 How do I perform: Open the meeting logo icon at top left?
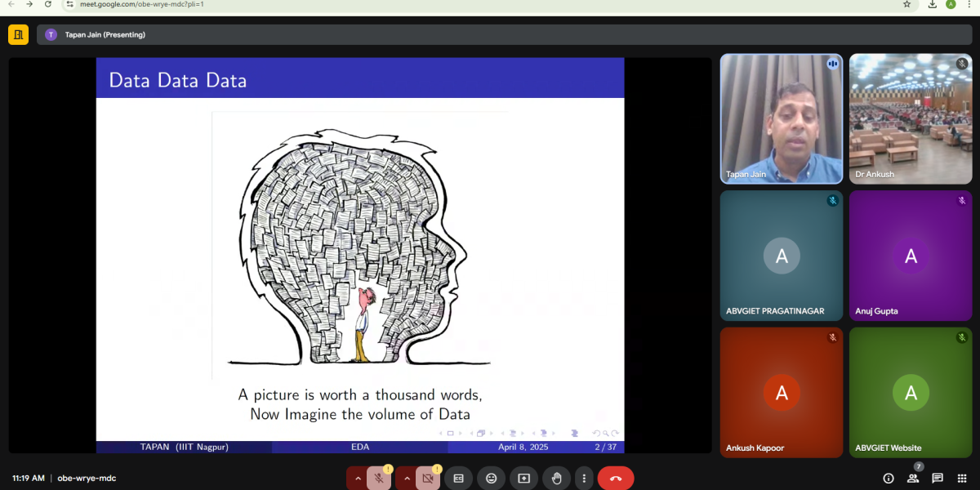point(18,34)
